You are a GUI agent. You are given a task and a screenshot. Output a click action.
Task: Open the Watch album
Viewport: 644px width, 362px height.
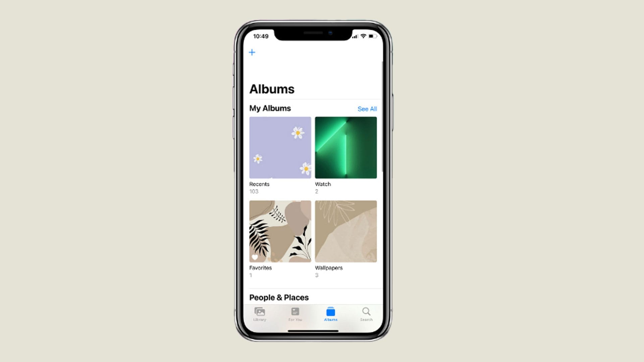point(346,147)
